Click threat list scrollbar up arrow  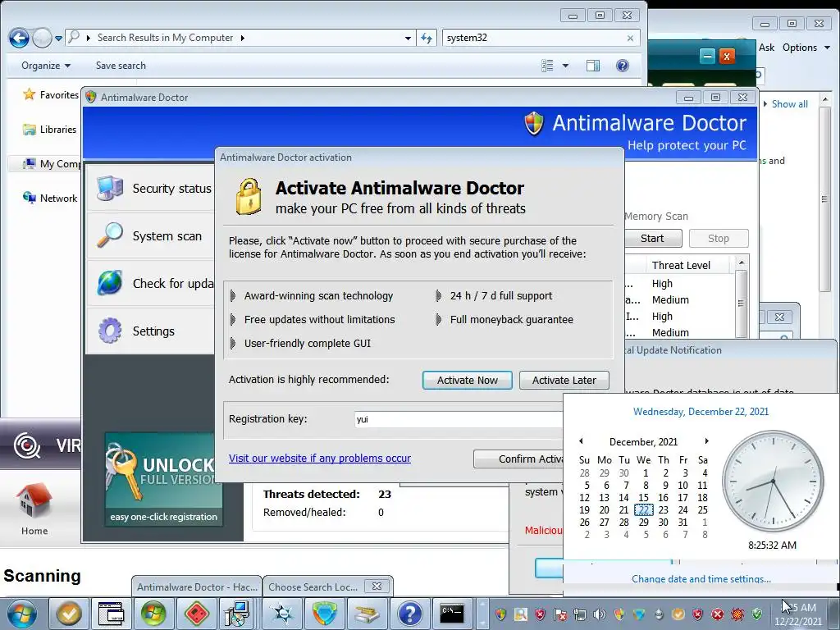(x=742, y=262)
